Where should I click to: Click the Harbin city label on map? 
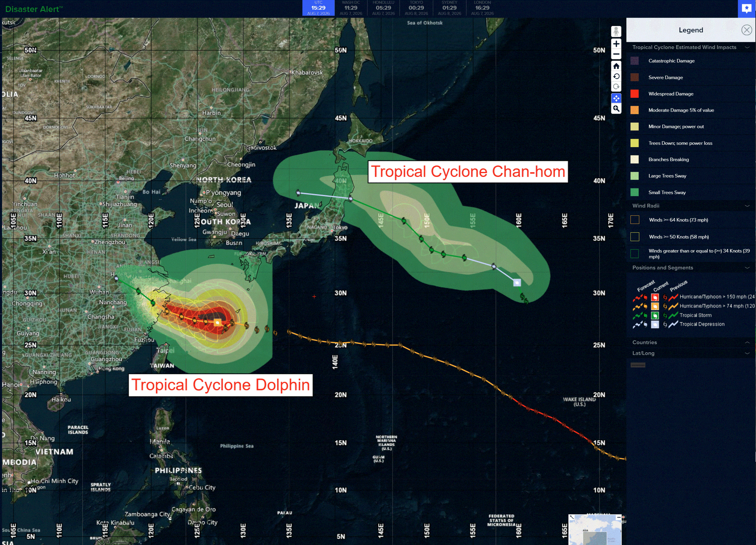pos(211,113)
